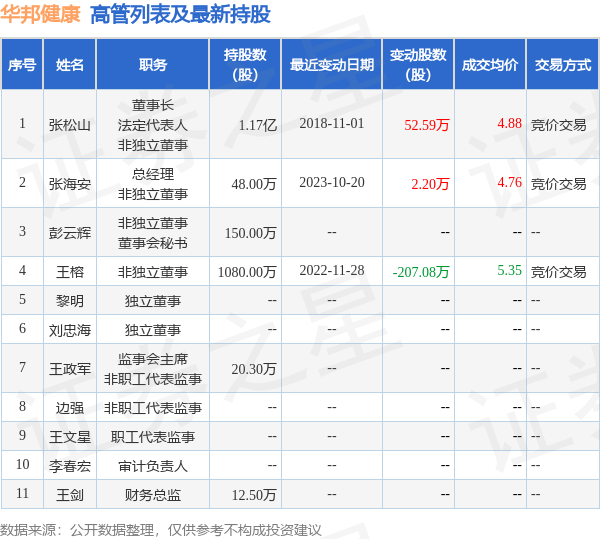
Task: Click the name 彭云辉
Action: coord(70,233)
